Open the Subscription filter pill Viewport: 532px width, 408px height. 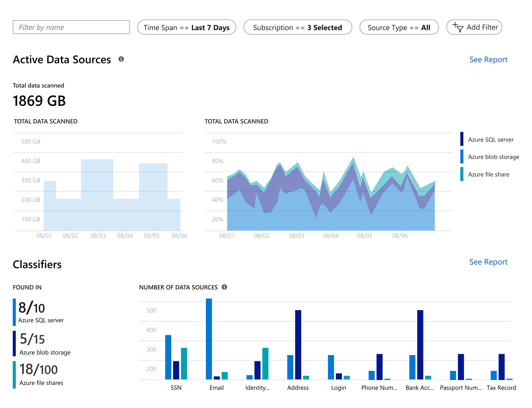click(298, 27)
